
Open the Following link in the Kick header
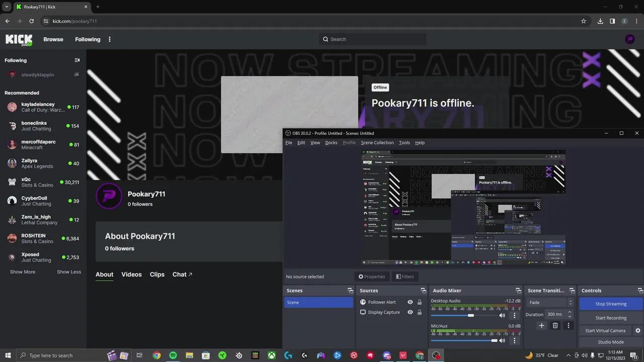(88, 39)
